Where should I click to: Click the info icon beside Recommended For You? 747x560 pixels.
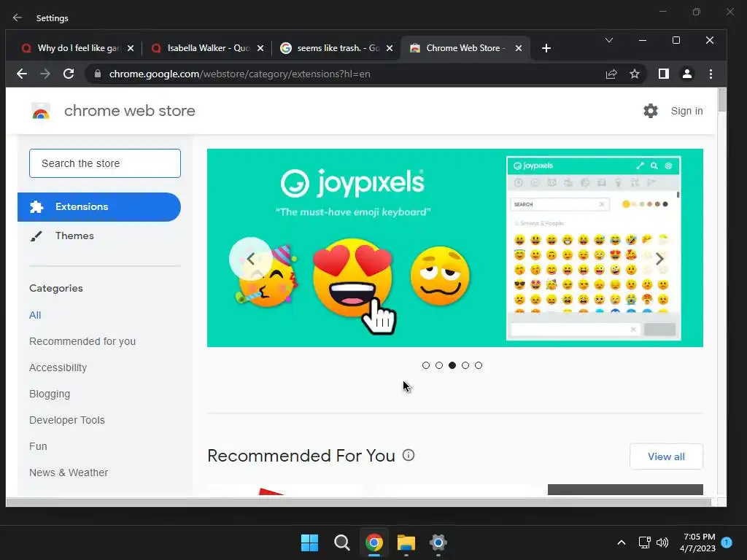409,455
